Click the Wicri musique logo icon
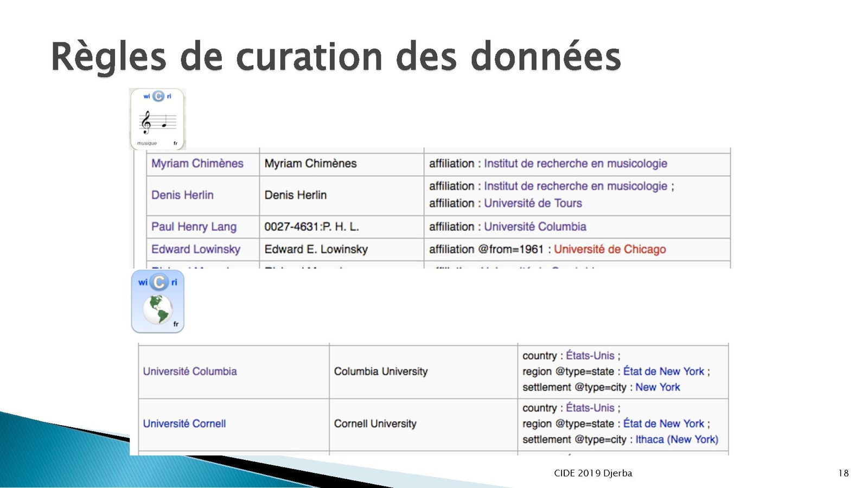 click(158, 119)
